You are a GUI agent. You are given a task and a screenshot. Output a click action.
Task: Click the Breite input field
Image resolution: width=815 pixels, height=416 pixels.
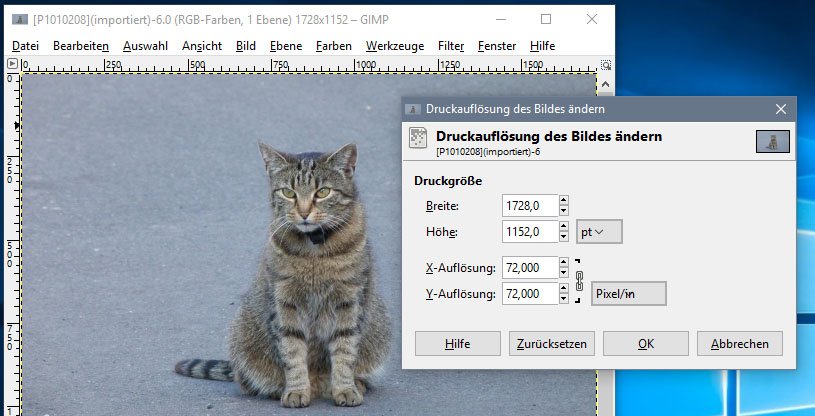pos(530,205)
